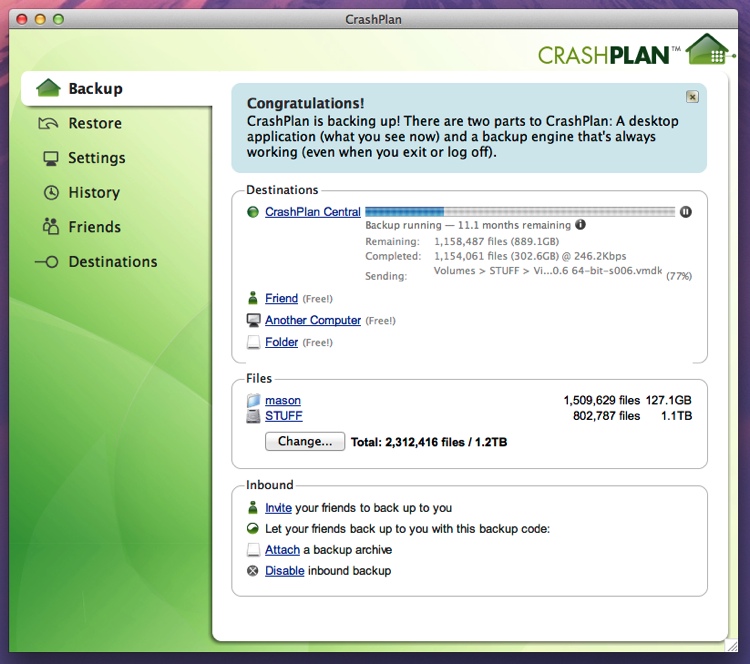Click the green person icon beside Friend
Screen dimensions: 750x664
(x=253, y=298)
